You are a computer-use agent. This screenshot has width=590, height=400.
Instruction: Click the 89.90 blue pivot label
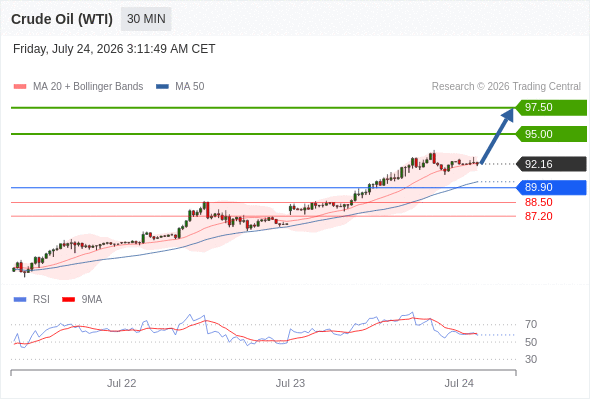tap(551, 187)
